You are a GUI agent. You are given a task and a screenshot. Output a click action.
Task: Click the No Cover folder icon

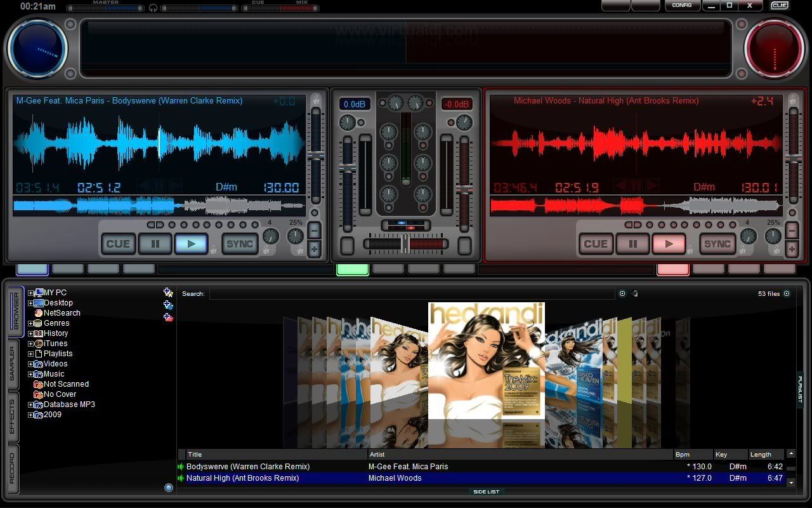click(x=39, y=394)
